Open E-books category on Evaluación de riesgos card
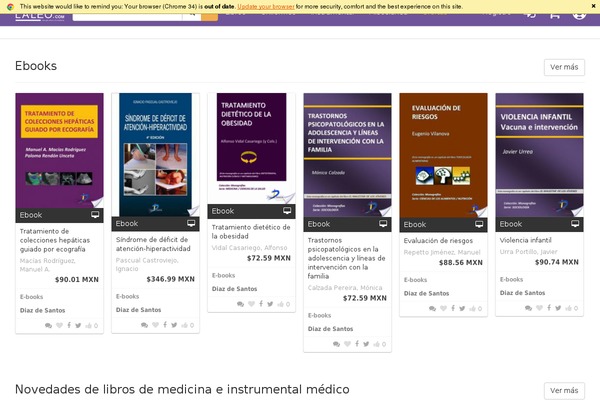Screen dimensions: 600x400 [415, 280]
